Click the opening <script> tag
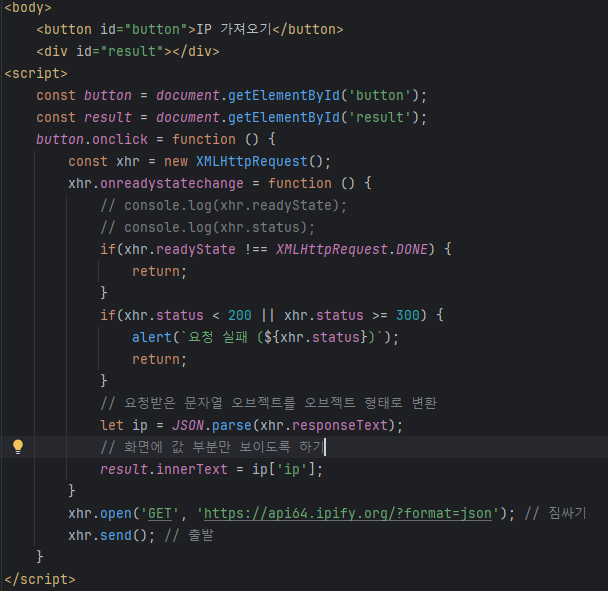 pos(36,73)
